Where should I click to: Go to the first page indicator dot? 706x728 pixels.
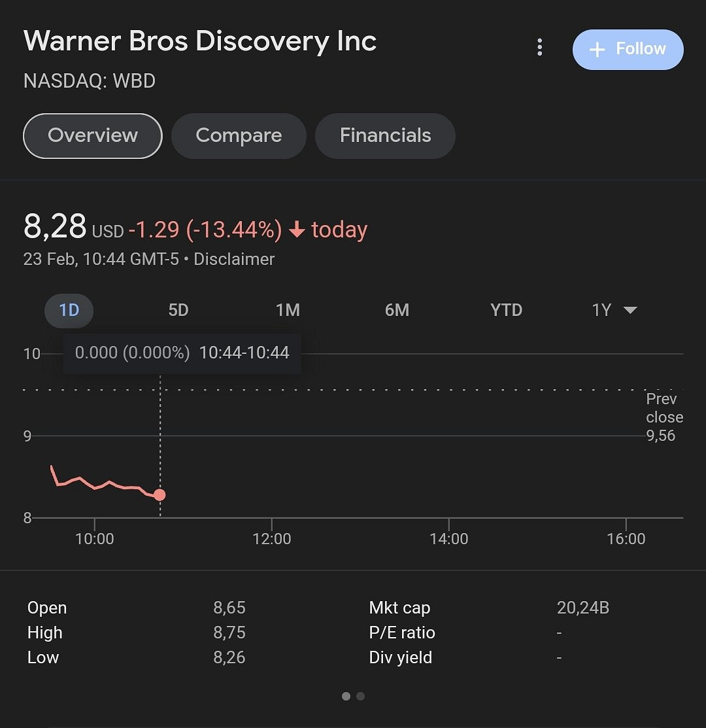(346, 696)
